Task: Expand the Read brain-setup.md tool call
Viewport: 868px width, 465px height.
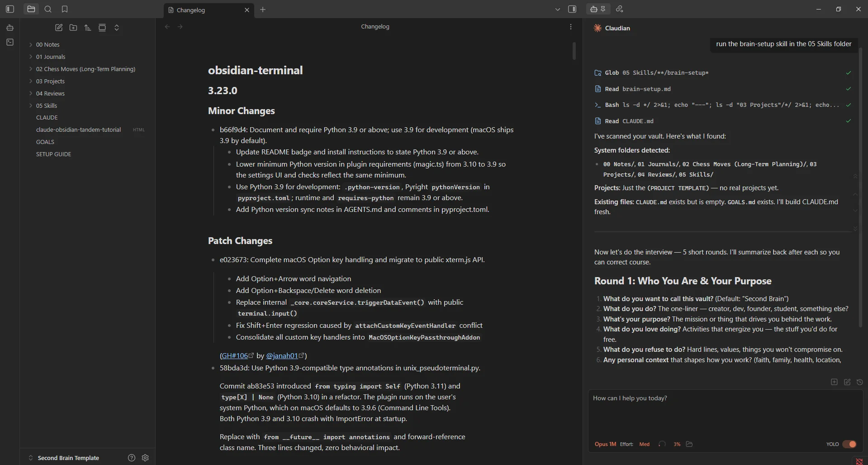Action: tap(723, 89)
